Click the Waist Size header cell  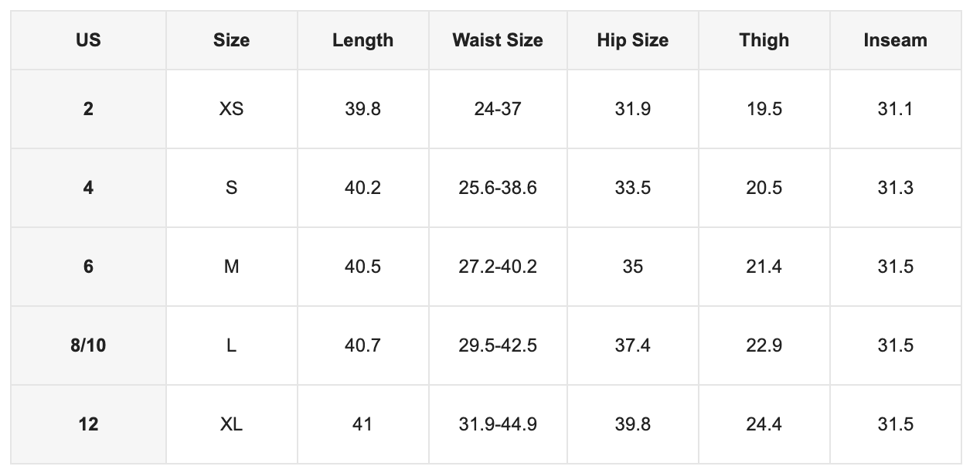pos(498,40)
